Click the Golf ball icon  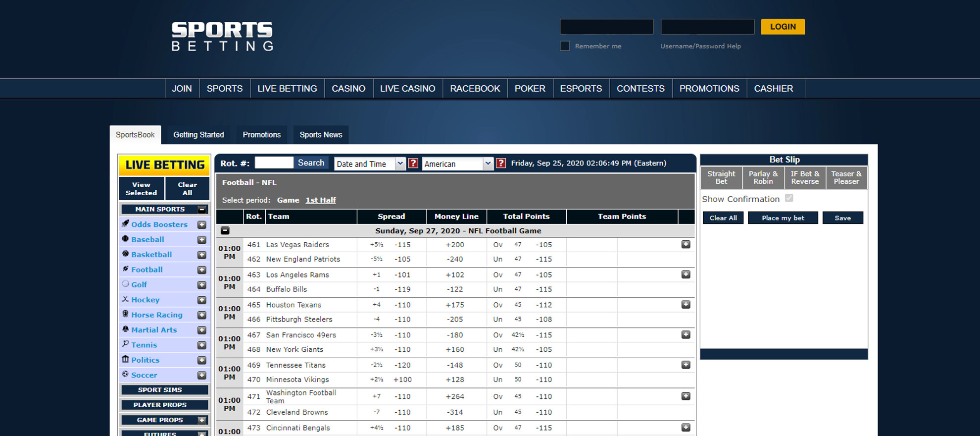(126, 284)
